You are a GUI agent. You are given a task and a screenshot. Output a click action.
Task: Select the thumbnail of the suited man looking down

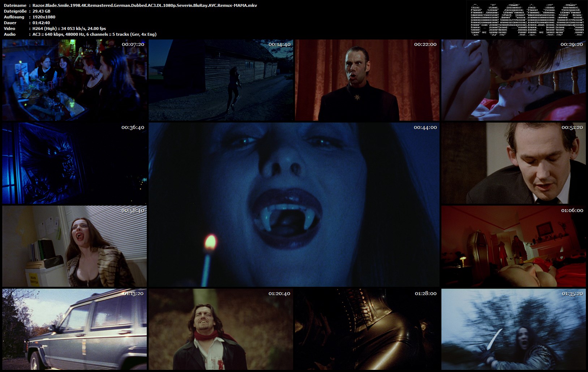point(514,163)
